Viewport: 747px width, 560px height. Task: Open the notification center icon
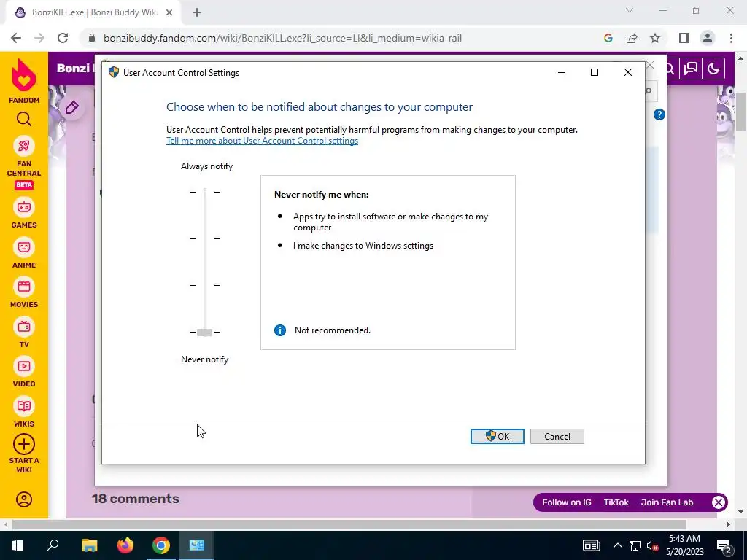pos(724,545)
